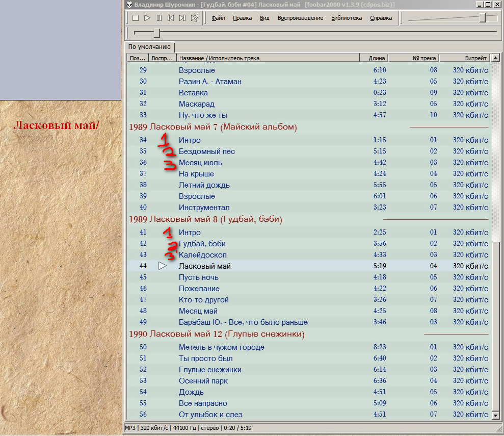Skip to the previous track
This screenshot has width=504, height=436.
[x=171, y=18]
